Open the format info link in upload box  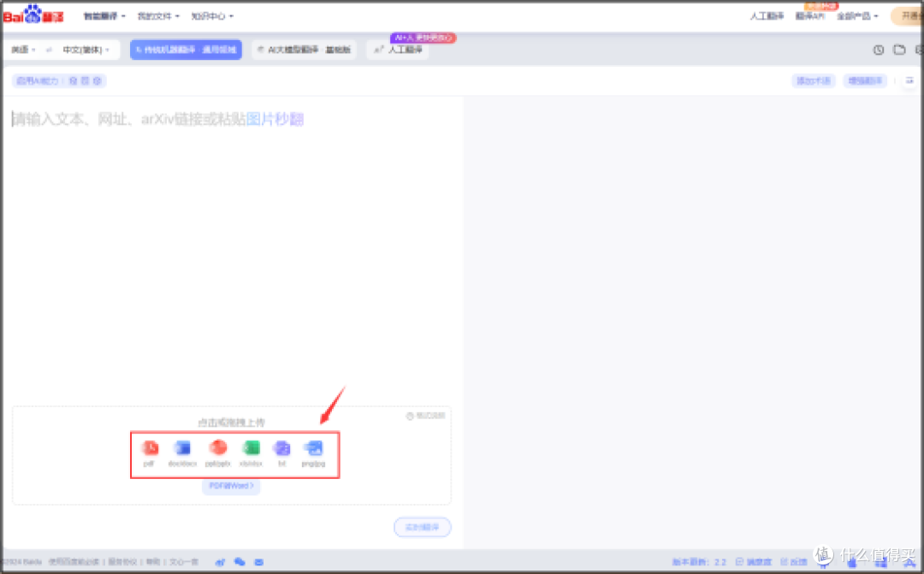[x=425, y=416]
